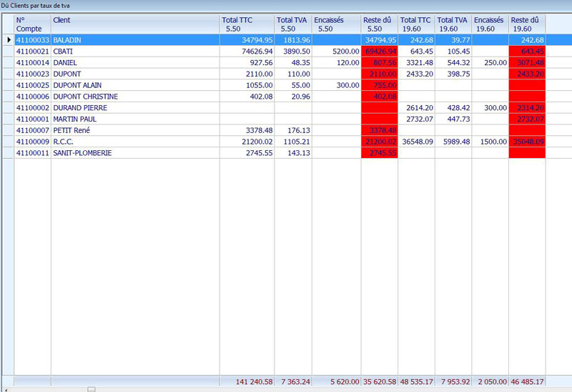The height and width of the screenshot is (392, 572).
Task: Click the DUPONT CHRISTINE client cell
Action: (134, 97)
